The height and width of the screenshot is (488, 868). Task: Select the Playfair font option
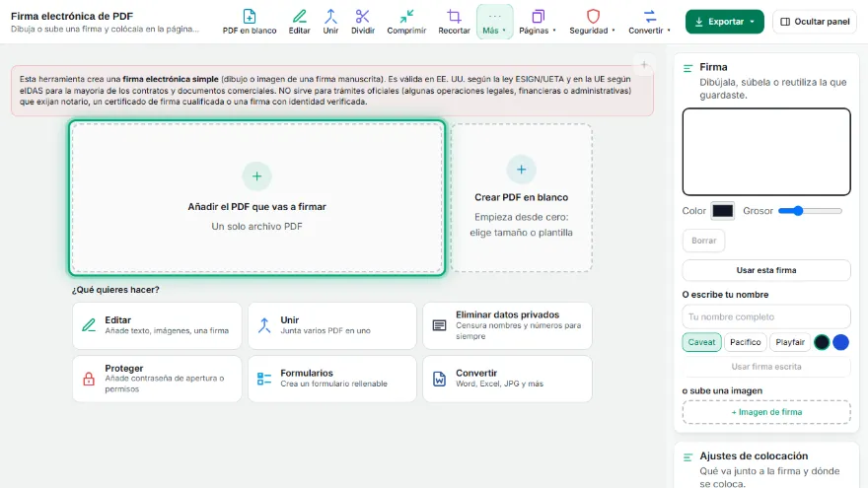(x=790, y=342)
